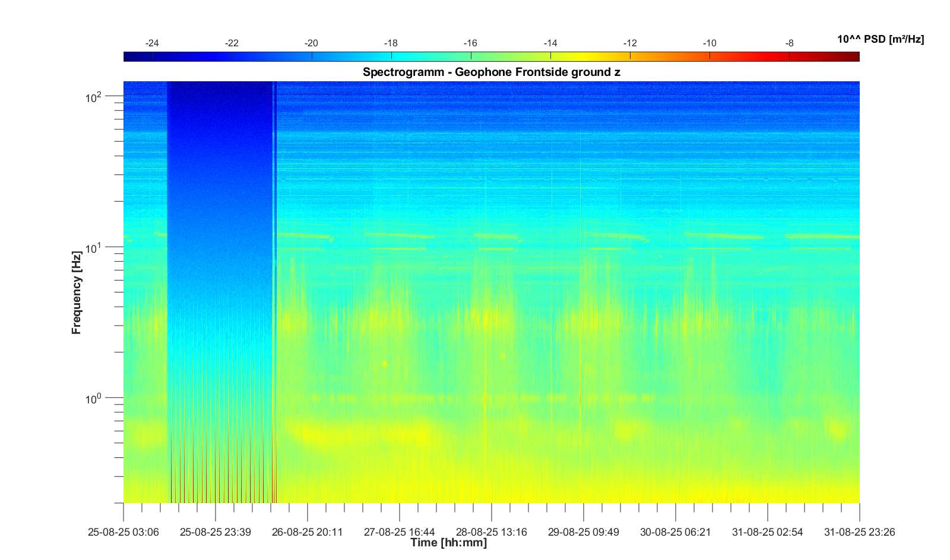
Task: Click the '26-08-25 20:11' time tick label
Action: click(x=308, y=532)
